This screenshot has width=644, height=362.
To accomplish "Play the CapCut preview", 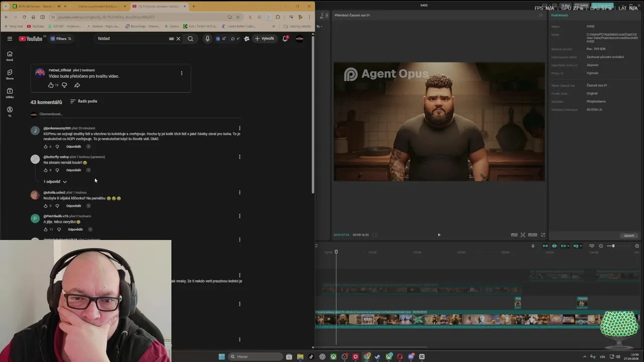I will pos(439,235).
